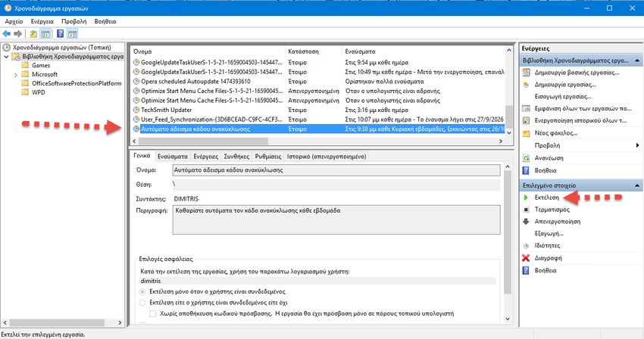The width and height of the screenshot is (644, 339).
Task: Click the Show/Hide Console Tree toolbar icon
Action: click(46, 33)
